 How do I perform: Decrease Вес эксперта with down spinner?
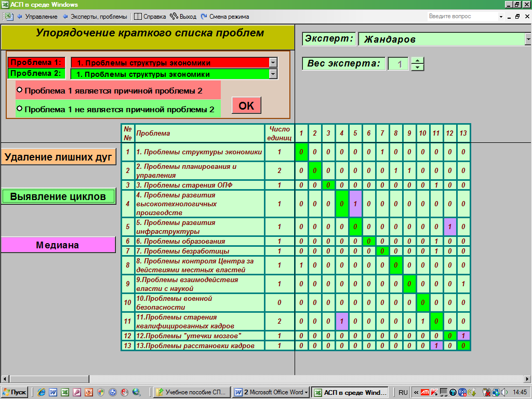coord(417,67)
